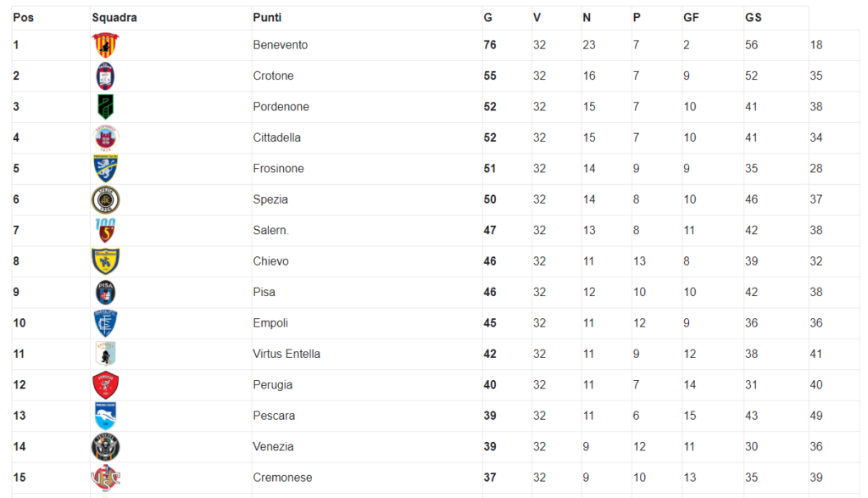
Task: Click the Spezia round logo
Action: (x=105, y=199)
